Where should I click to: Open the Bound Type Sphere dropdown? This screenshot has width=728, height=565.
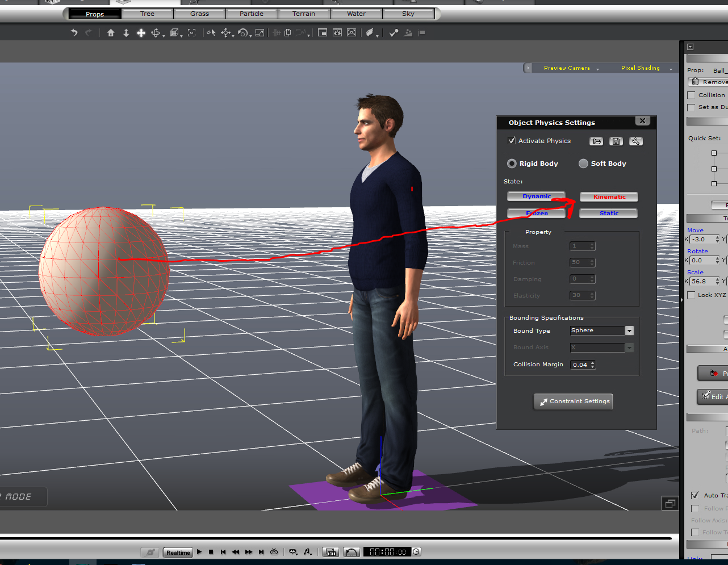(x=629, y=330)
